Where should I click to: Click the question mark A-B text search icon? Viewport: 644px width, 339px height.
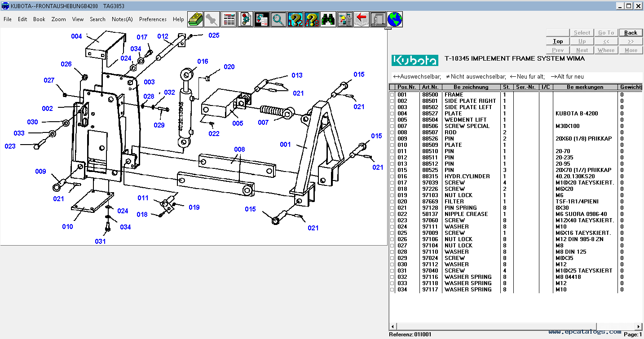coord(311,19)
